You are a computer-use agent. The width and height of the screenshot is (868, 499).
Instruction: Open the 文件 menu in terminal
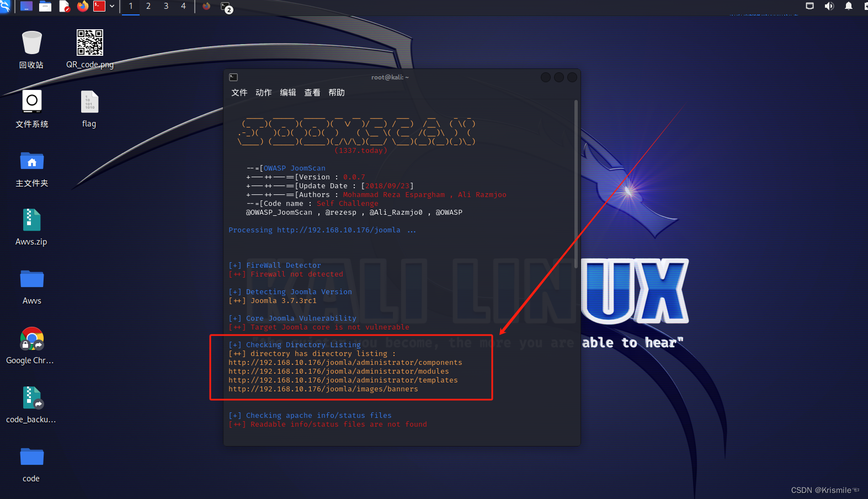coord(239,93)
